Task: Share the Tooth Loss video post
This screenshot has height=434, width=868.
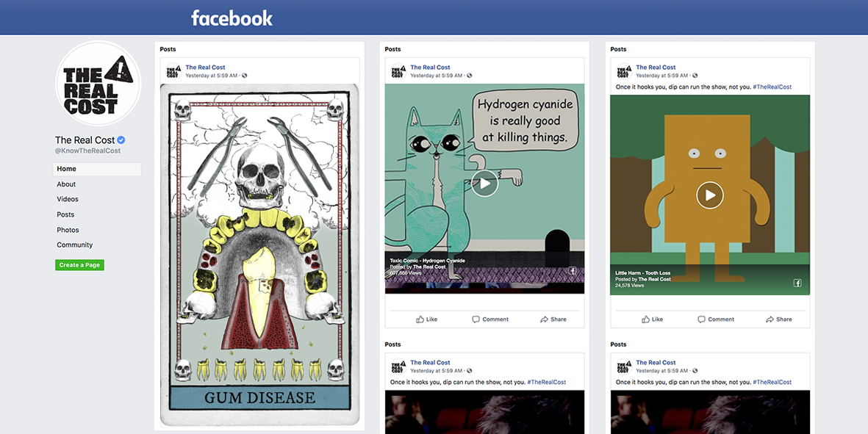Action: (x=778, y=319)
